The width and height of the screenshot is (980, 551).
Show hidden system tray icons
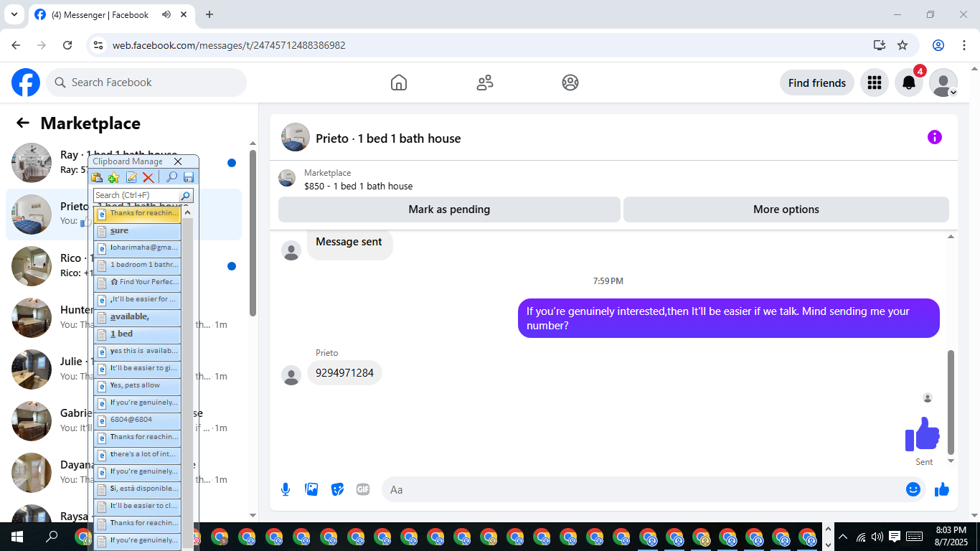point(843,537)
